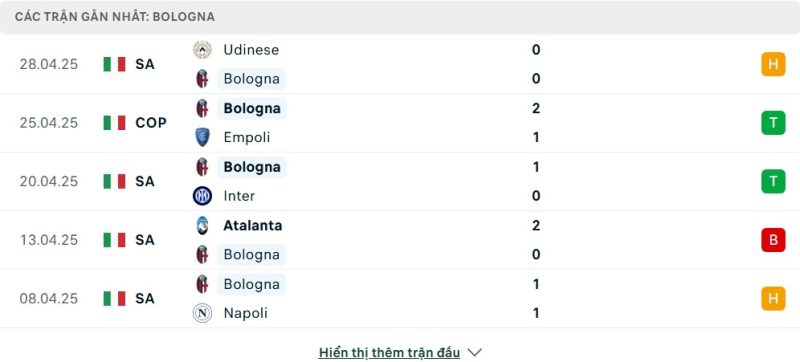Click the red B loss badge
This screenshot has width=800, height=362.
coord(773,240)
